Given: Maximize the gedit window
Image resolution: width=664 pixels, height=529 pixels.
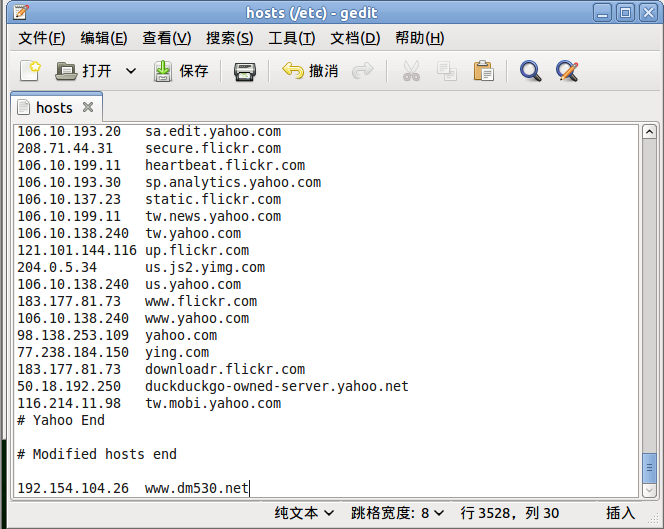Looking at the screenshot, I should (x=625, y=13).
